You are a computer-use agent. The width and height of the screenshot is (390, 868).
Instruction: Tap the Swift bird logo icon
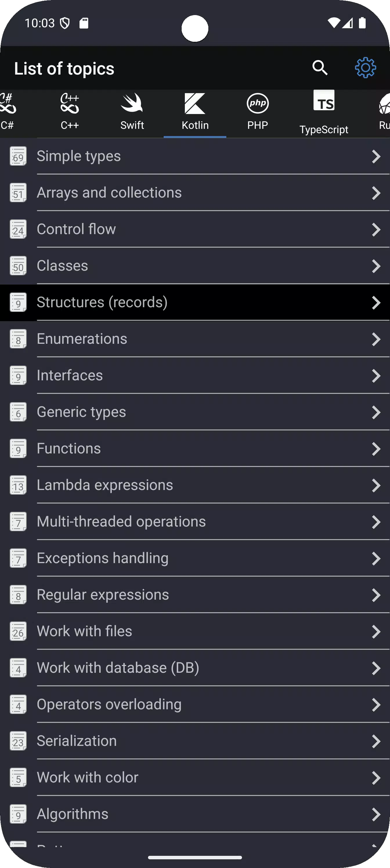pos(132,103)
